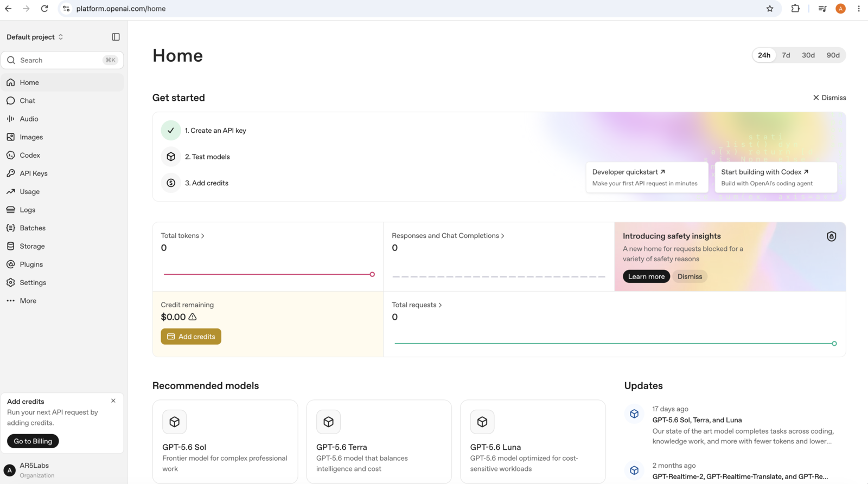Click the Batches icon in sidebar

pyautogui.click(x=11, y=228)
